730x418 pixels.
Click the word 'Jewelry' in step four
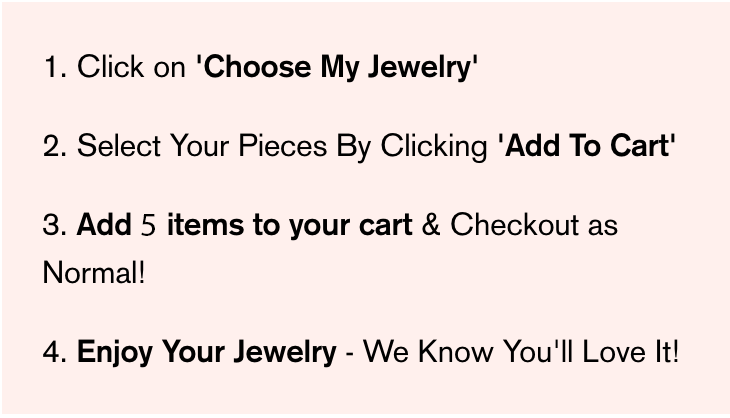point(284,352)
